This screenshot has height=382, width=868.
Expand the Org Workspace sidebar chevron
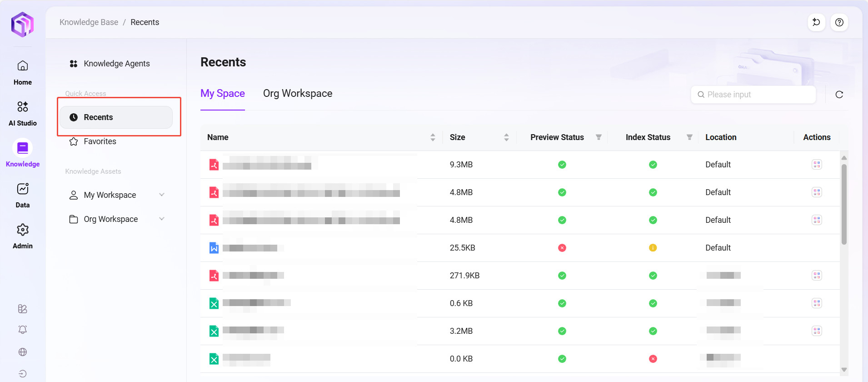(x=162, y=219)
